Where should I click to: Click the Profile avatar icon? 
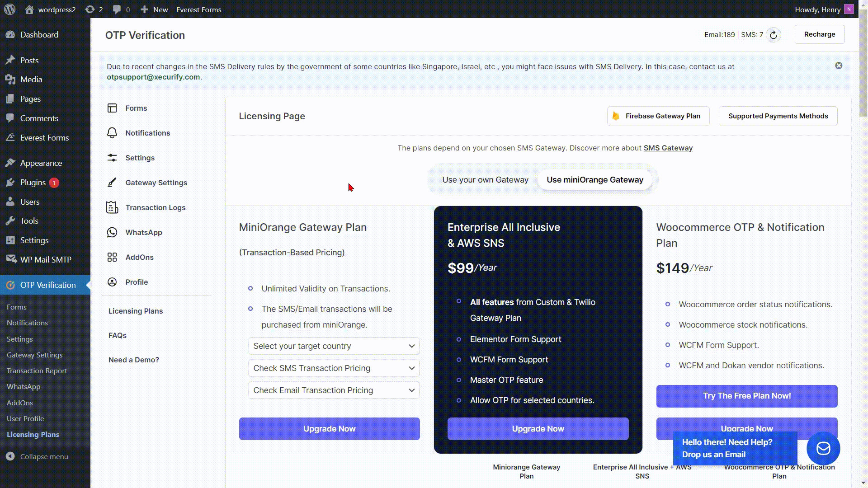point(112,282)
